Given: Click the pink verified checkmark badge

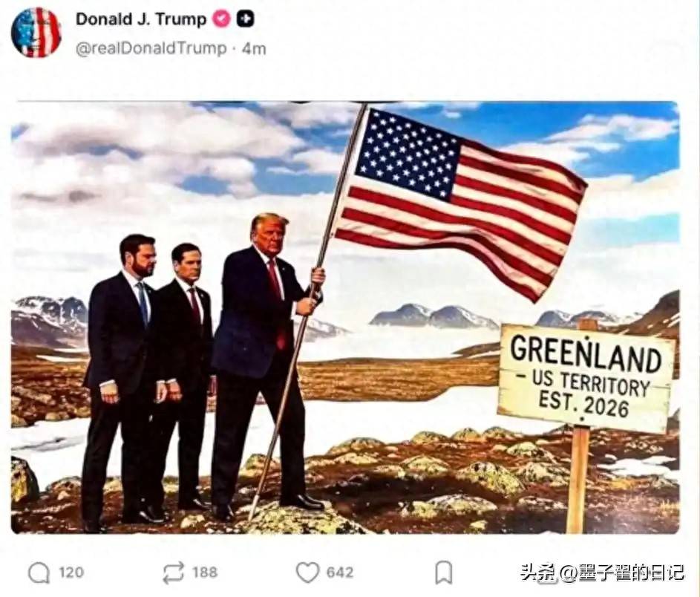Looking at the screenshot, I should click(221, 19).
